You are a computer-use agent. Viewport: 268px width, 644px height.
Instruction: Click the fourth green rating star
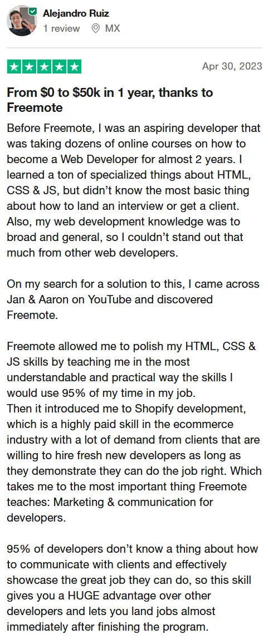click(59, 67)
